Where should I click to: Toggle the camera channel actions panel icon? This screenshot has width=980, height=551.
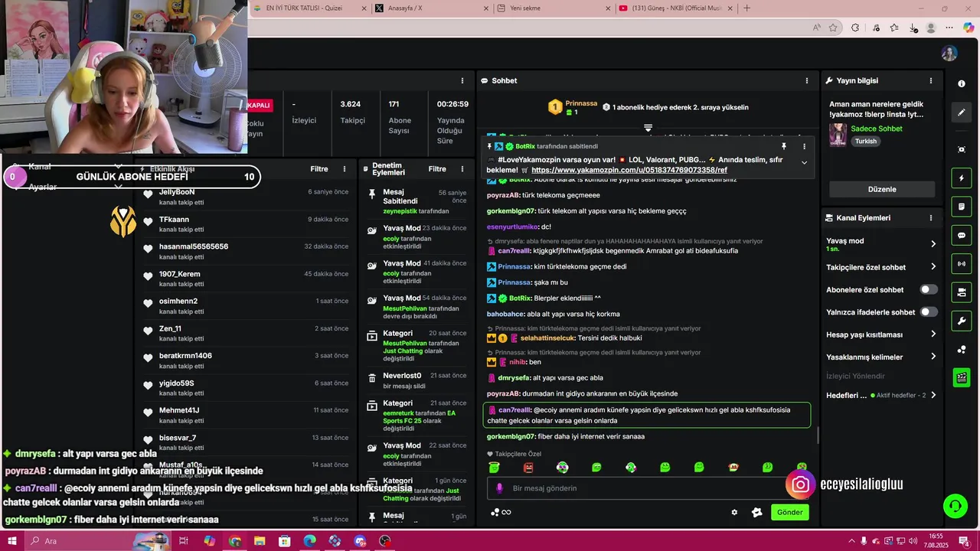tap(962, 292)
